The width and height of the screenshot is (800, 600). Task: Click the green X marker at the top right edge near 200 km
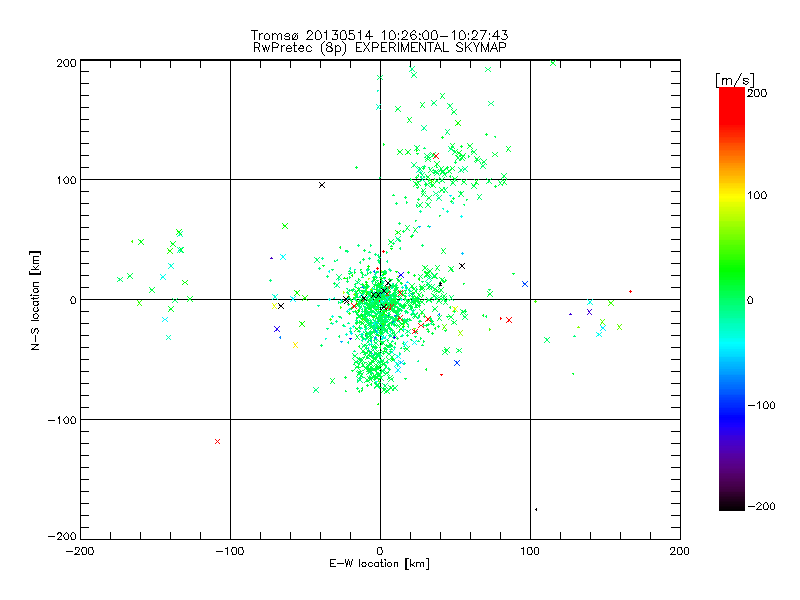(x=553, y=63)
